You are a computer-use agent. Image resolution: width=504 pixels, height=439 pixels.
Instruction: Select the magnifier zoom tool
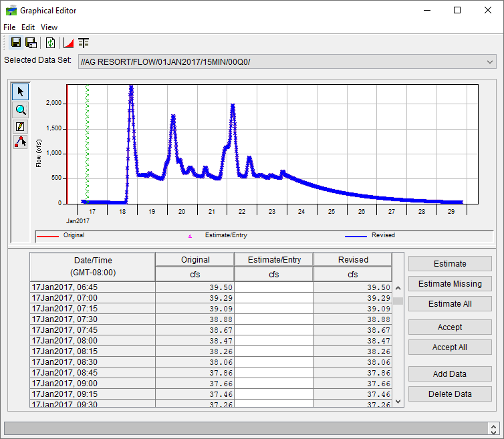pos(21,110)
